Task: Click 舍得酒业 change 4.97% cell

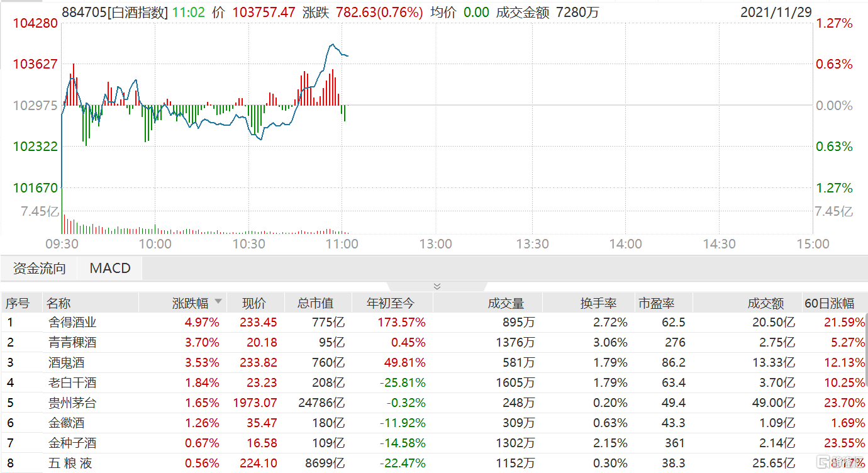Action: point(202,323)
